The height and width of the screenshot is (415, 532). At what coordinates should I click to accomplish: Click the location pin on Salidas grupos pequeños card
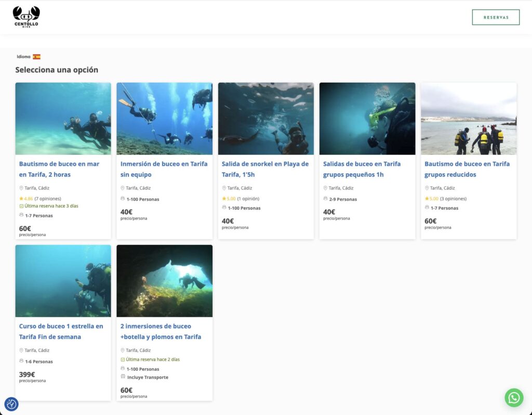point(325,188)
